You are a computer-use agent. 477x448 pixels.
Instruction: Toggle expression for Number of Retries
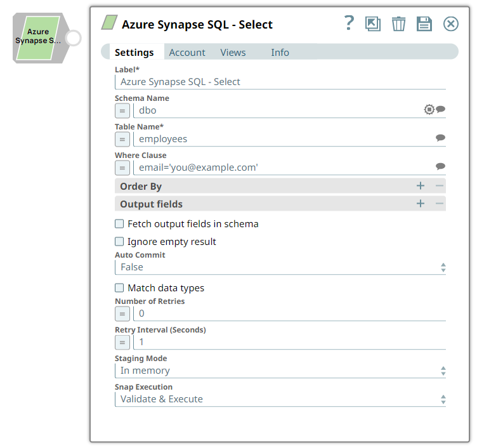122,313
